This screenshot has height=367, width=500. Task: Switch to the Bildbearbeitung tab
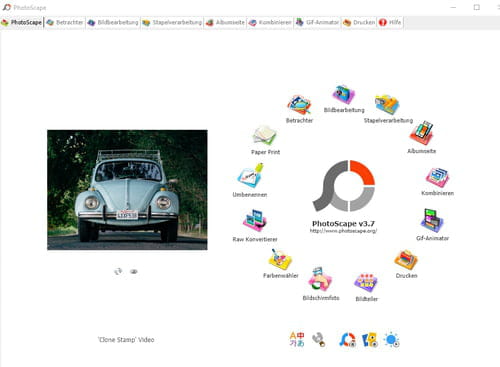[x=113, y=22]
